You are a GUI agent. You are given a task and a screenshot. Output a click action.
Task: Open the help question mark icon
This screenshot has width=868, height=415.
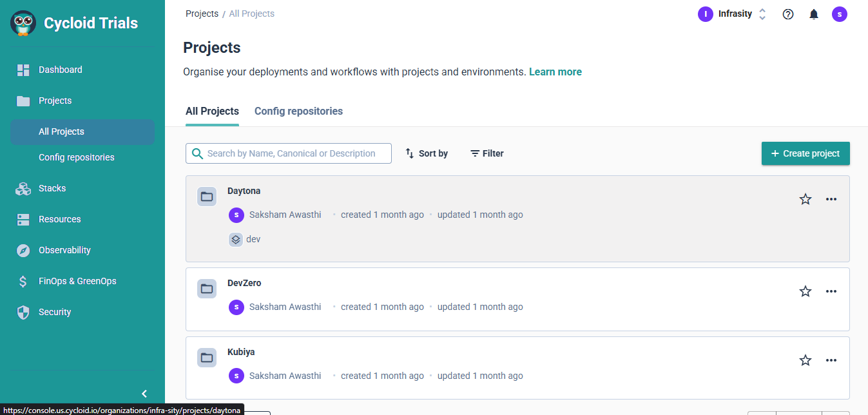pos(788,14)
